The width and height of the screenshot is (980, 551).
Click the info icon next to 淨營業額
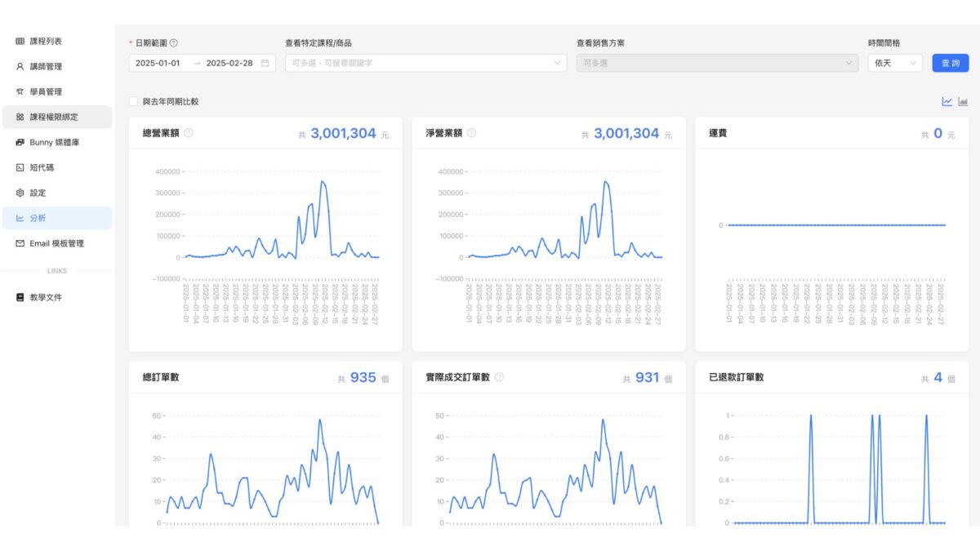point(471,133)
